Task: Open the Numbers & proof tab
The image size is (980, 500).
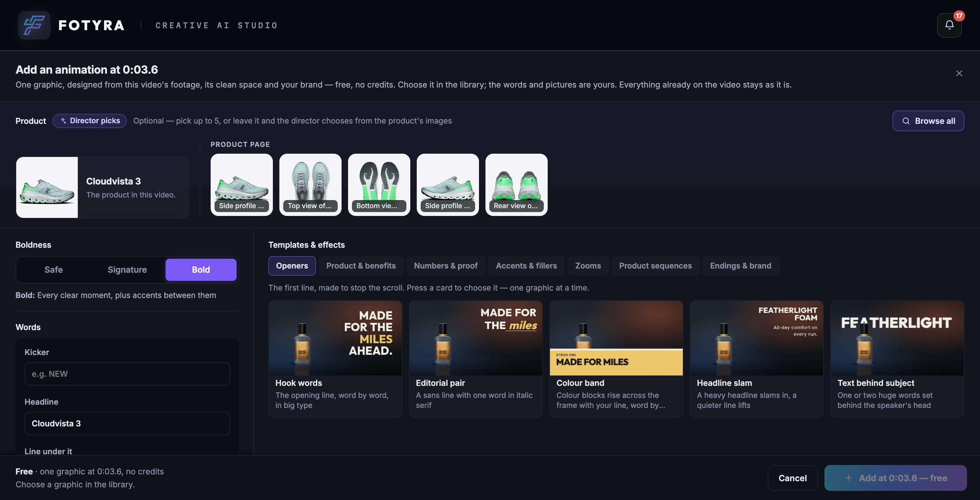Action: (x=446, y=266)
